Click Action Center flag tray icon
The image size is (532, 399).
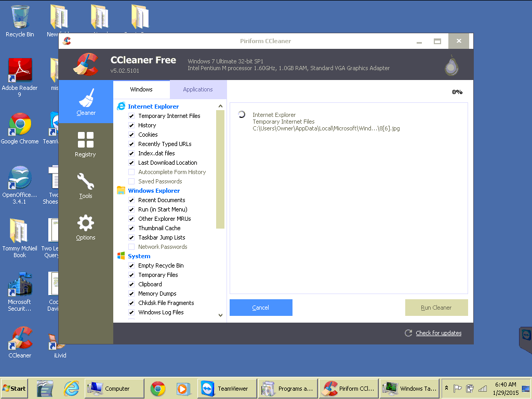[458, 389]
